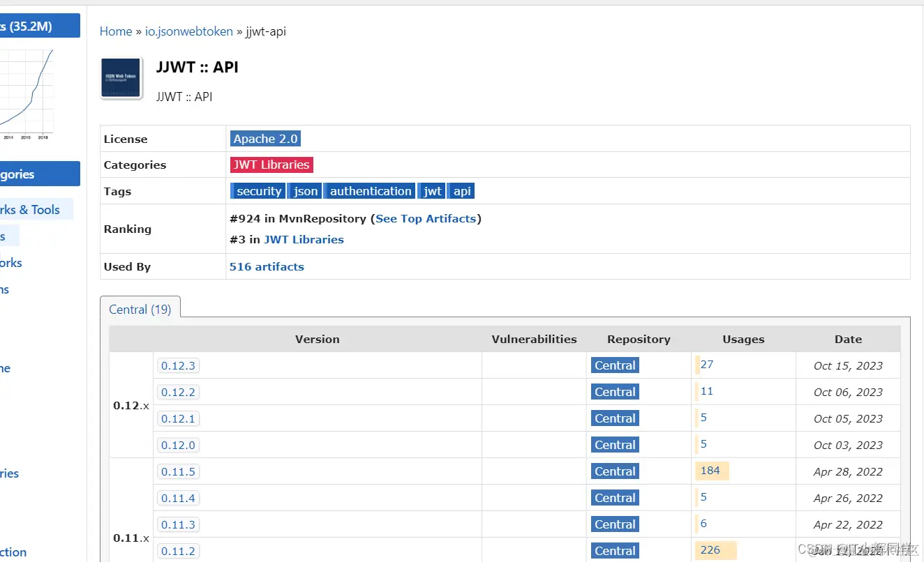Click Central repository badge for 0.11.5
The height and width of the screenshot is (562, 924).
click(615, 471)
